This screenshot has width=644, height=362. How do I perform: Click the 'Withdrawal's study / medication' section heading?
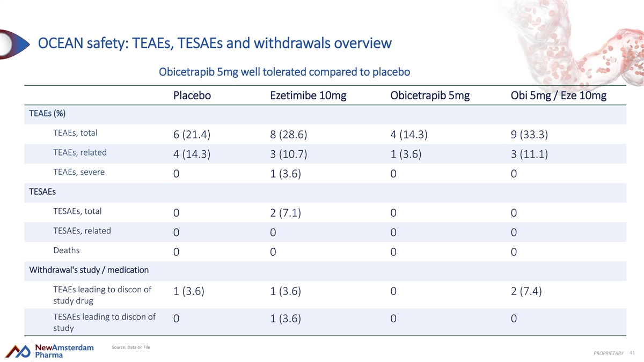(89, 270)
